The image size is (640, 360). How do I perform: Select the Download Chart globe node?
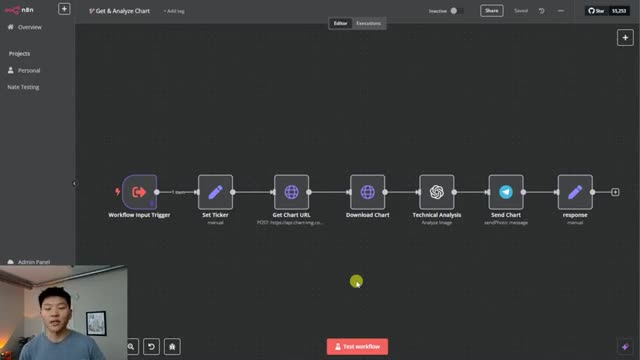pyautogui.click(x=367, y=192)
